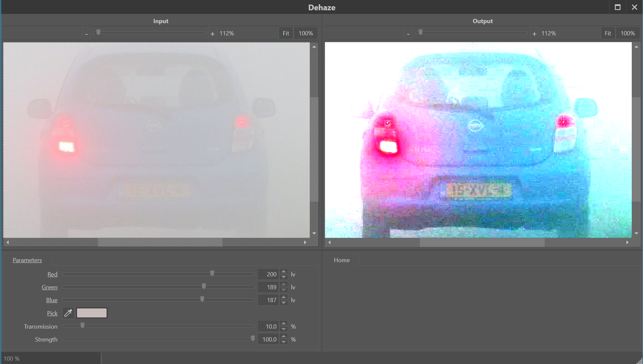The image size is (643, 364).
Task: Click the Red parameter label link
Action: click(x=52, y=274)
